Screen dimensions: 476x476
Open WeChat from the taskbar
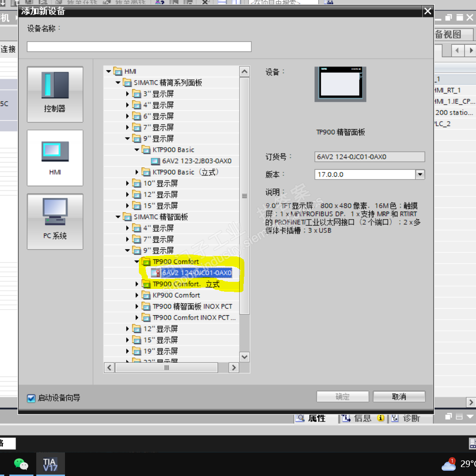[21, 464]
